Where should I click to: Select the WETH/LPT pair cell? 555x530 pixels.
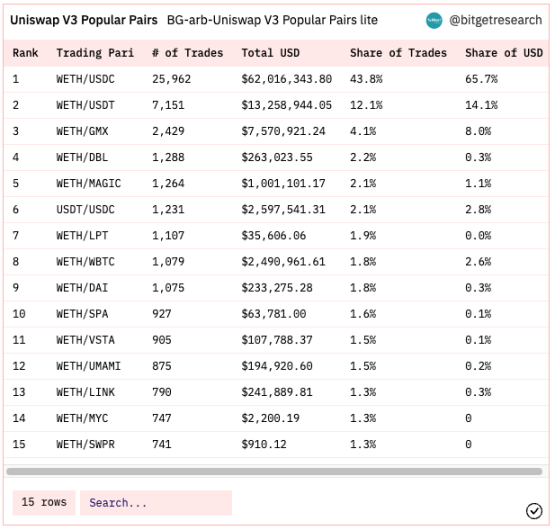click(x=82, y=236)
